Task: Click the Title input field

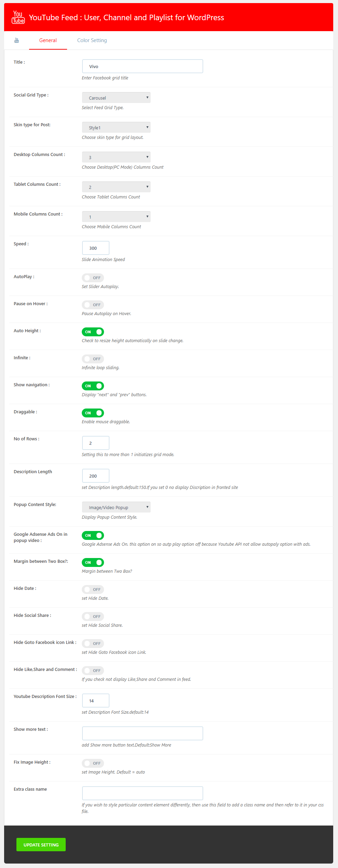Action: click(142, 66)
